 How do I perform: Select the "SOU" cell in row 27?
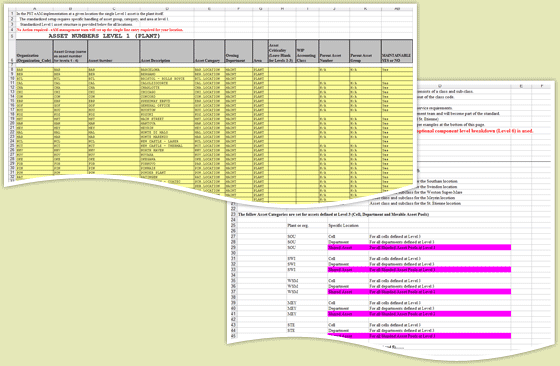pyautogui.click(x=291, y=237)
